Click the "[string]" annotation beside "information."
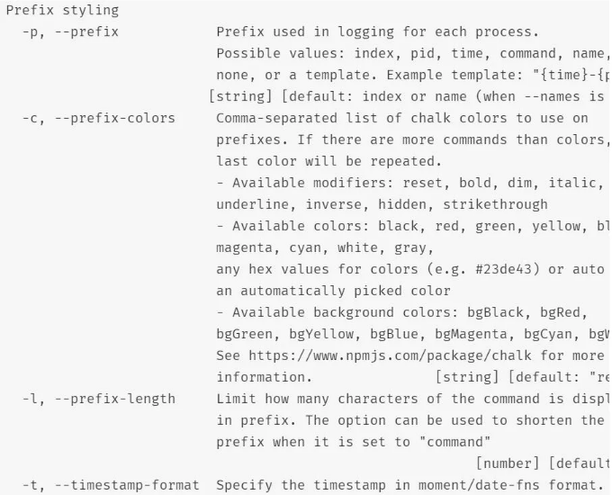 (467, 377)
